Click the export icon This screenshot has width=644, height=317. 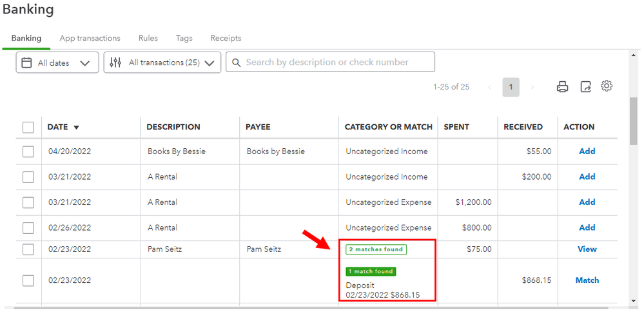tap(585, 87)
